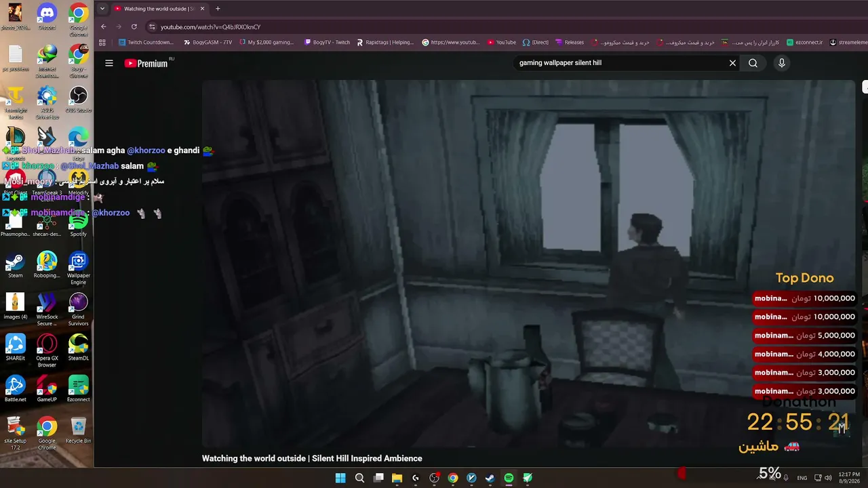This screenshot has height=488, width=868.
Task: Change ENG input language in tray
Action: tap(802, 478)
